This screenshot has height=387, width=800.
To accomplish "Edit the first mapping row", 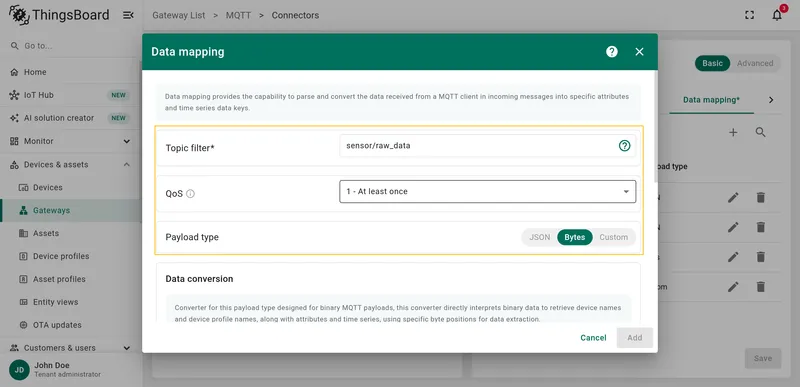I will coord(733,197).
